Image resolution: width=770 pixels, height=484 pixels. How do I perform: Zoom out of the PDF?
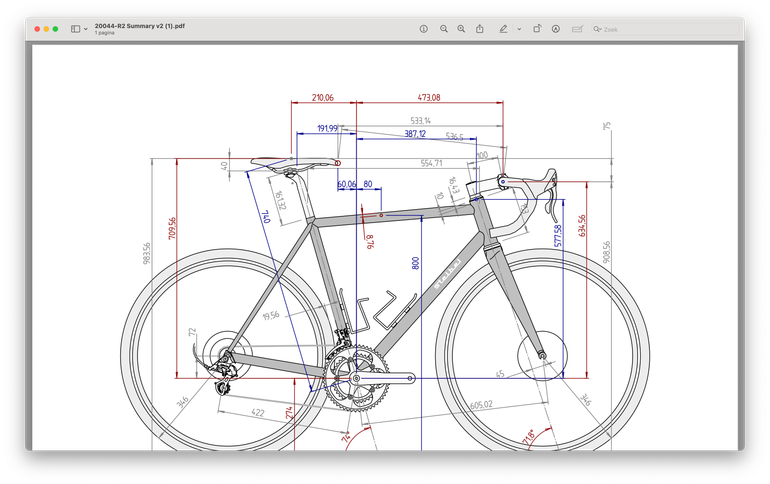click(443, 29)
